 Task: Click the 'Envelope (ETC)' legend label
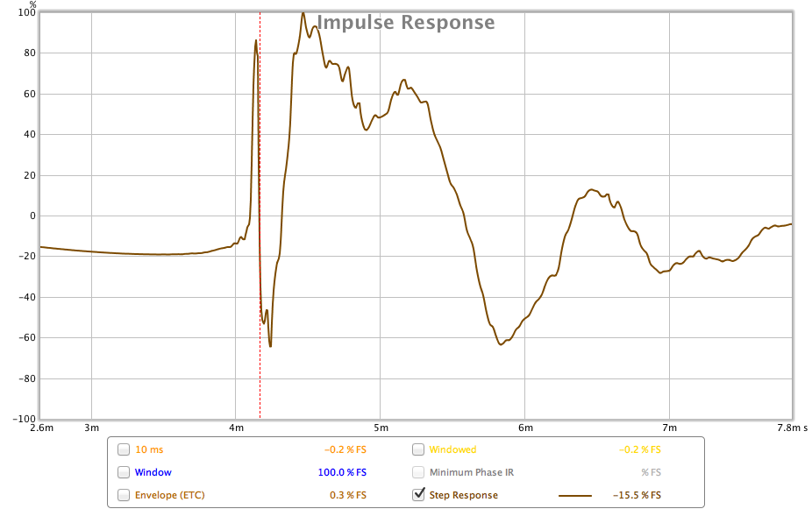(170, 495)
